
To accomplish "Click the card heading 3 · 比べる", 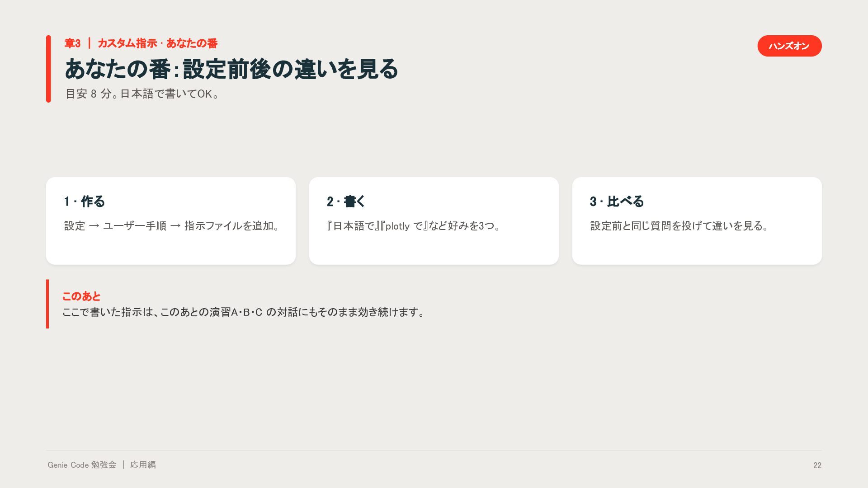I will (617, 201).
